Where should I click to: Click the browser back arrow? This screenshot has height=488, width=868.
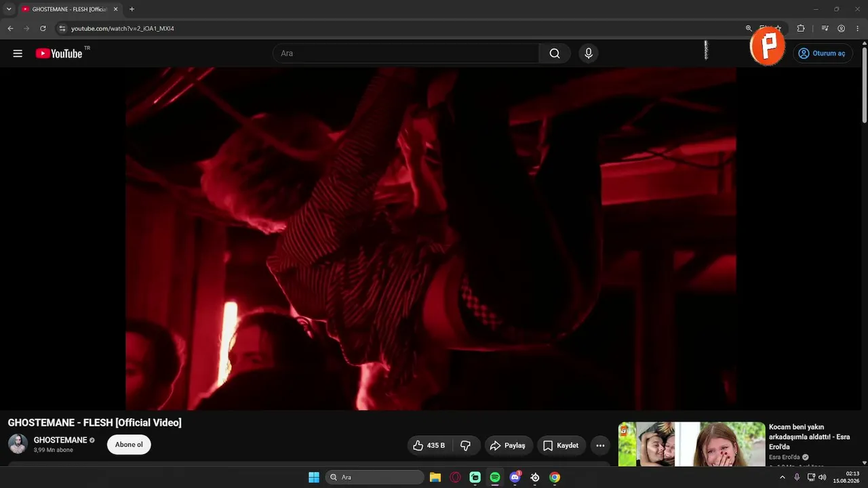coord(10,28)
